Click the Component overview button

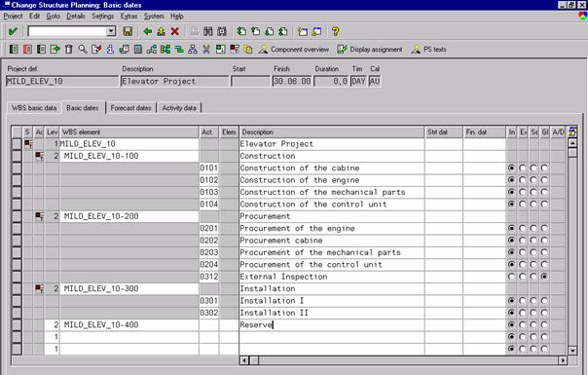coord(294,49)
